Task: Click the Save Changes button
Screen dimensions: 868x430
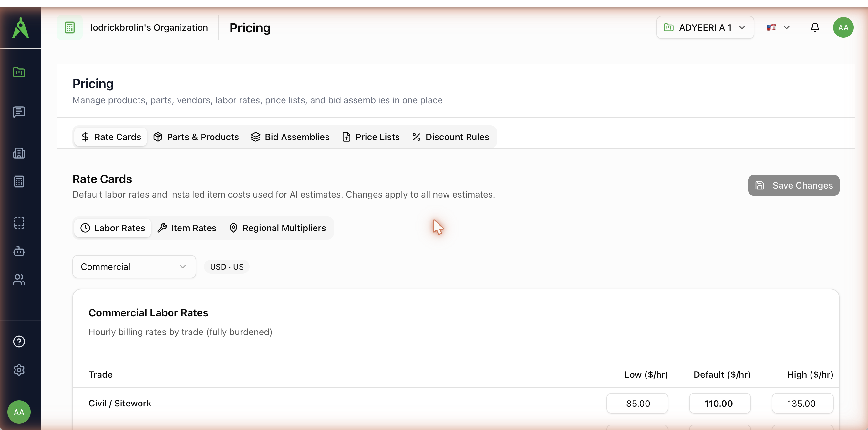Action: [793, 185]
